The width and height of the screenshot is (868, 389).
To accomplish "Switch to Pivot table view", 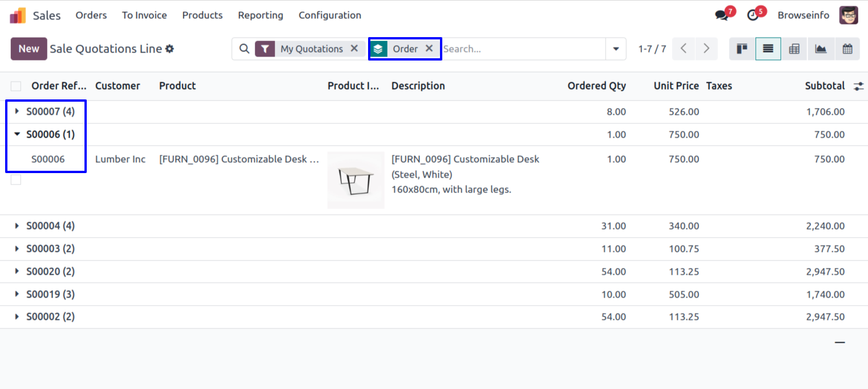I will [794, 49].
